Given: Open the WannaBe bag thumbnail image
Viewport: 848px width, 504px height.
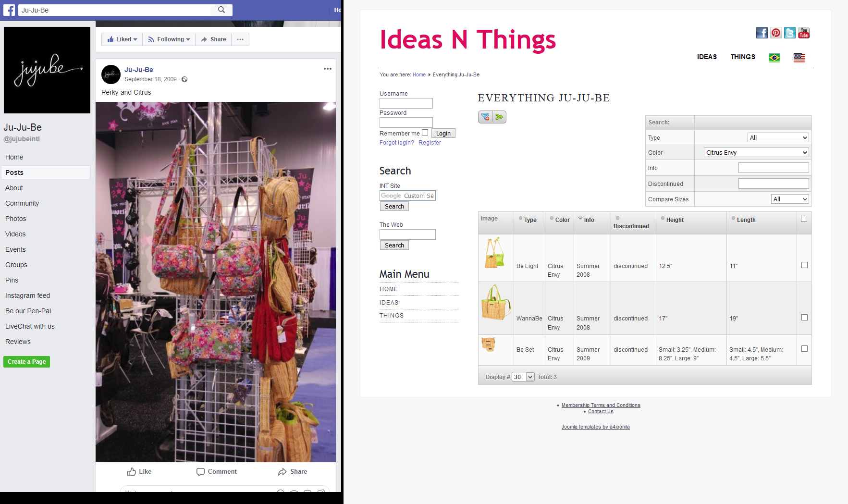Looking at the screenshot, I should pyautogui.click(x=496, y=303).
